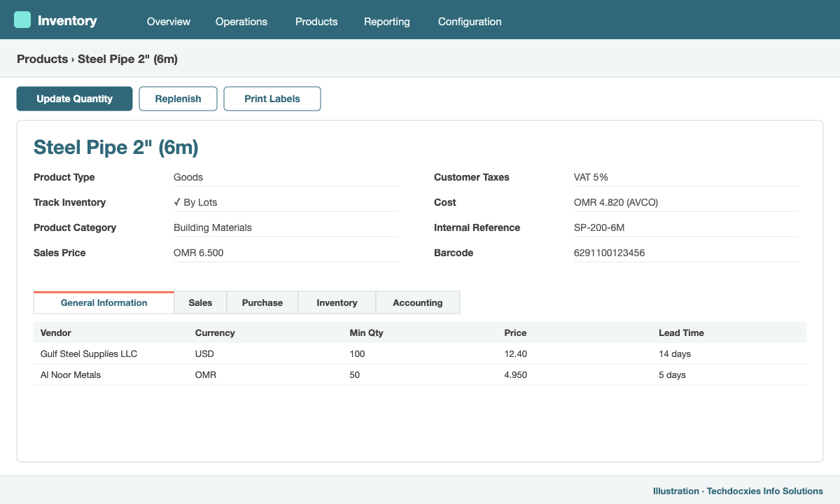Viewport: 840px width, 504px height.
Task: Open the Overview menu
Action: click(x=169, y=22)
